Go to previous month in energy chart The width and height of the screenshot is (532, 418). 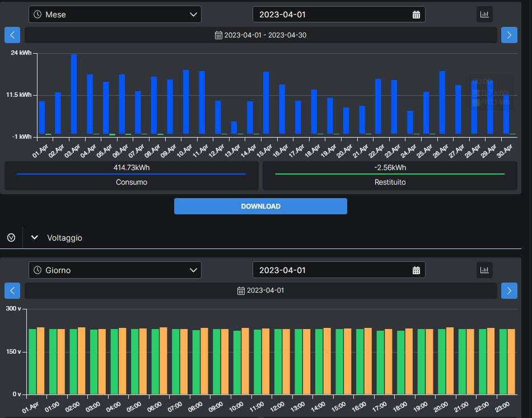click(12, 35)
